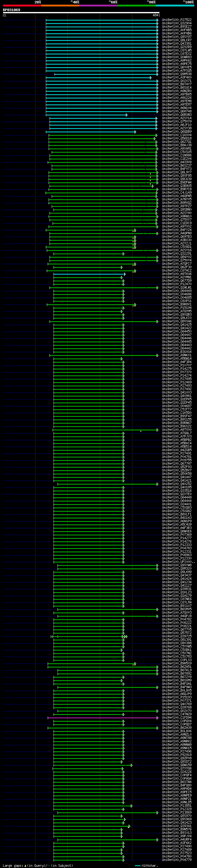This screenshot has height=868, width=197.
Task: Click the UniRef100_Q9XF85 label
Action: [176, 176]
